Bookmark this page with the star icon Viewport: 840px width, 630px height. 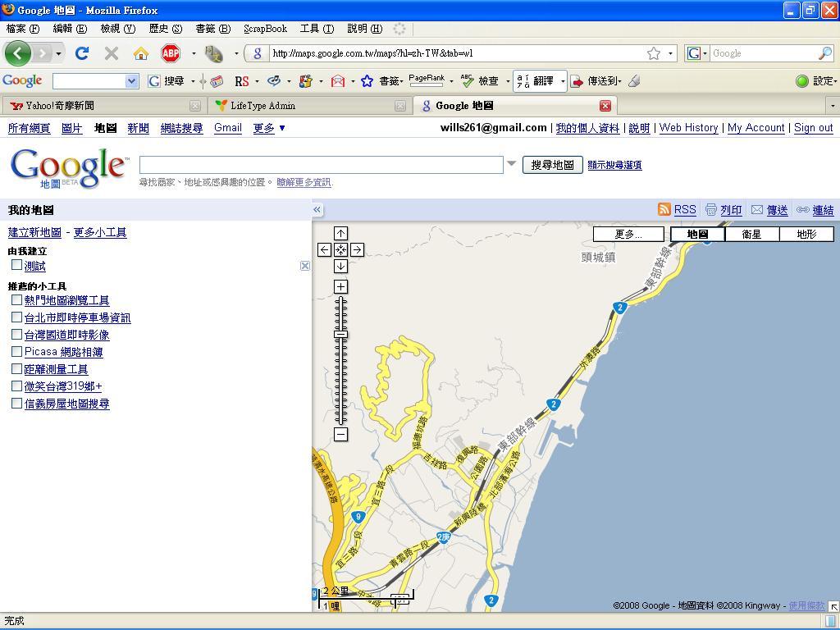[654, 53]
